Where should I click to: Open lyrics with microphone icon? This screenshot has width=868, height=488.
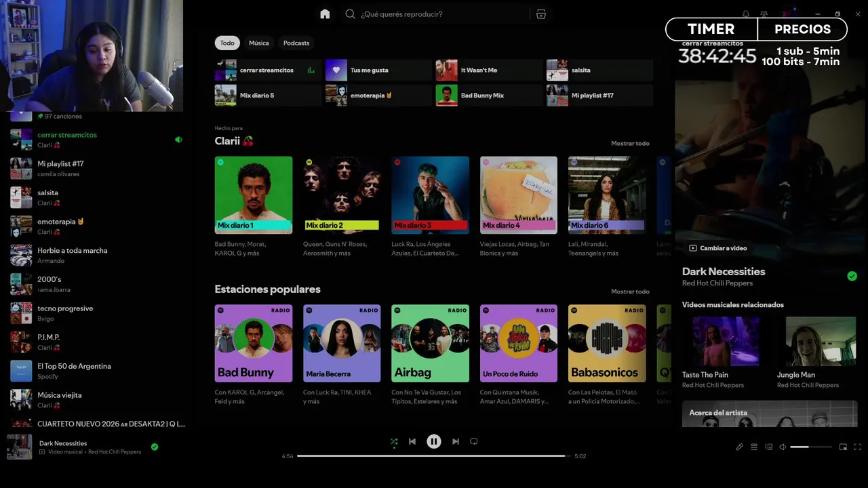coord(740,447)
